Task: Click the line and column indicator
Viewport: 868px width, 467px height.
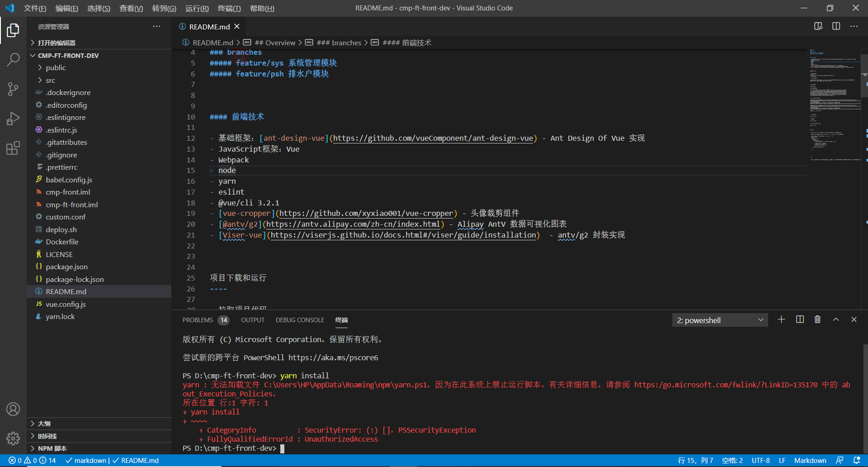Action: (695, 461)
